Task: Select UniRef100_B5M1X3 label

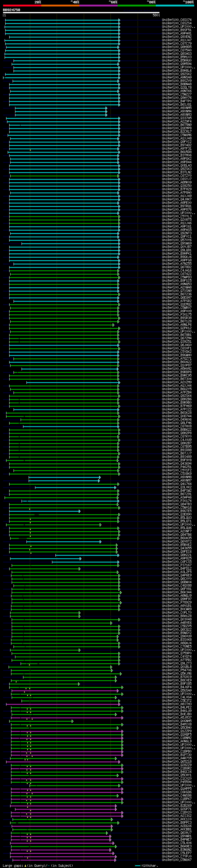Action: (x=177, y=57)
